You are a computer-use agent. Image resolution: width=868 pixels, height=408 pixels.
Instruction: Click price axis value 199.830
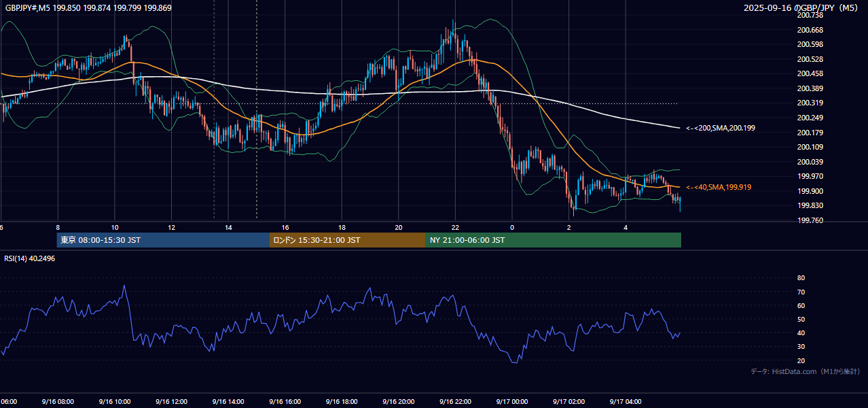coord(810,206)
